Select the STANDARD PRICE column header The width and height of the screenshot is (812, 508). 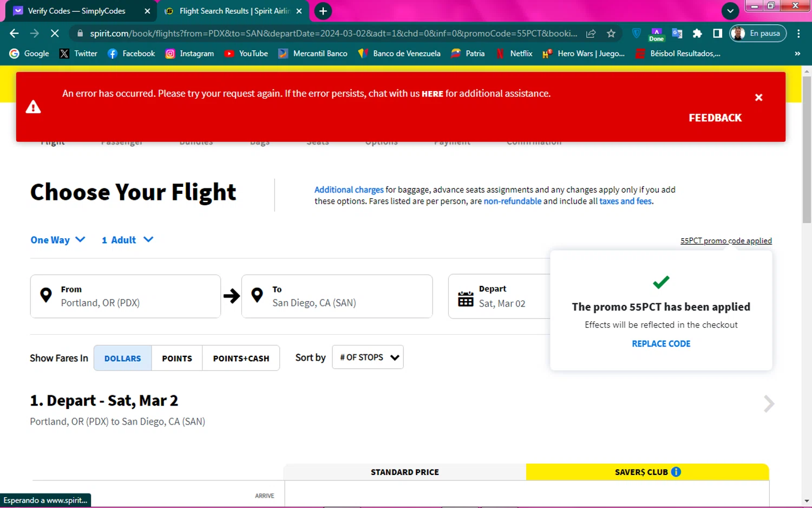405,472
